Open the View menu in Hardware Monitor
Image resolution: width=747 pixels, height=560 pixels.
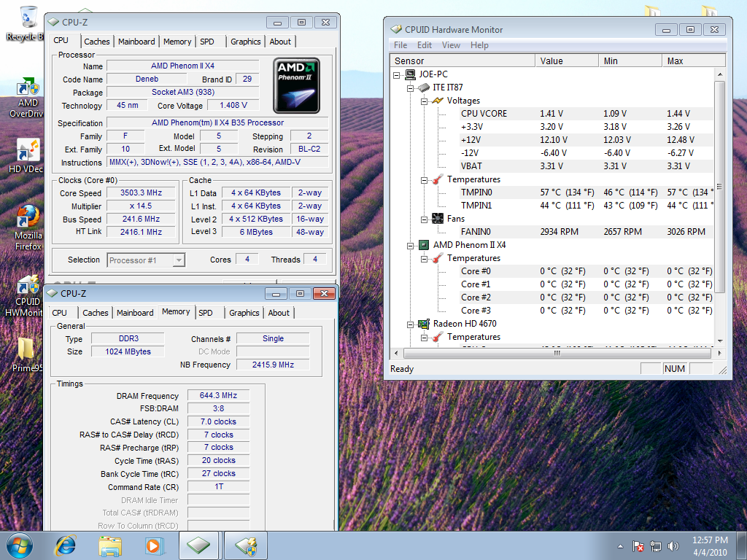pyautogui.click(x=451, y=45)
